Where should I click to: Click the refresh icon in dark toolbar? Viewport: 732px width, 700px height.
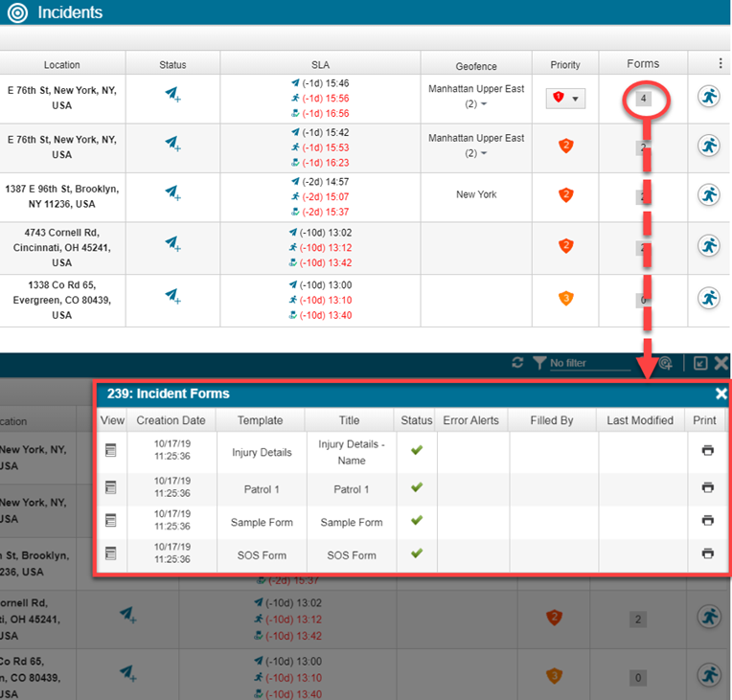pos(518,363)
